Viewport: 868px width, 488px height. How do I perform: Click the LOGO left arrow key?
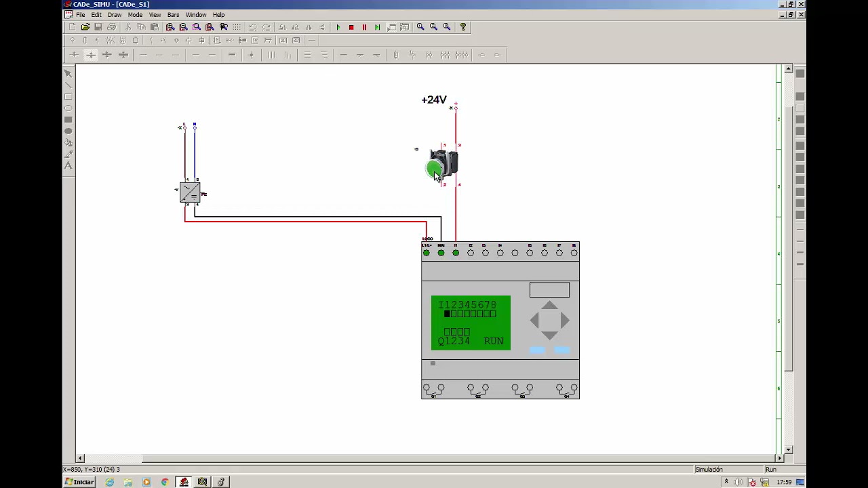pos(534,321)
